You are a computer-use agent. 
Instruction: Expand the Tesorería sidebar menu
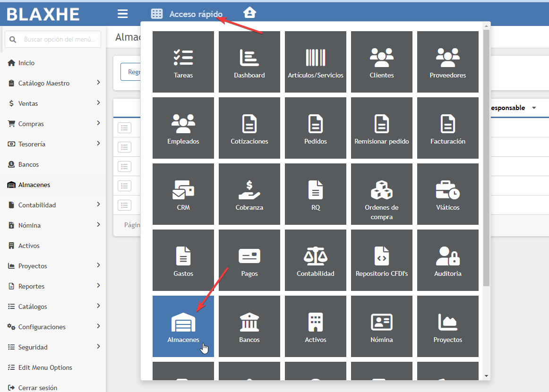point(54,144)
